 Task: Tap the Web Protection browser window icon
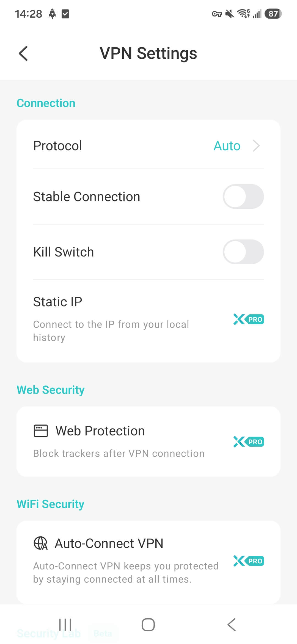pyautogui.click(x=41, y=431)
